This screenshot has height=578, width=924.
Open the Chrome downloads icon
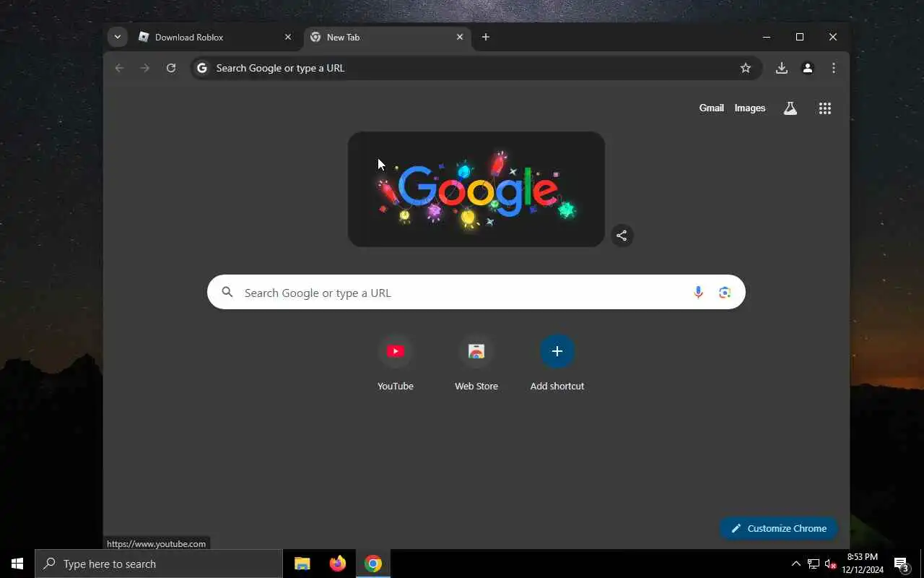(x=781, y=68)
